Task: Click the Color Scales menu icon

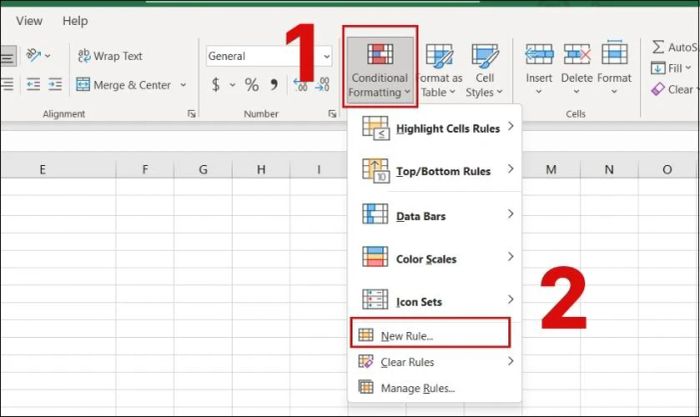Action: pyautogui.click(x=375, y=257)
